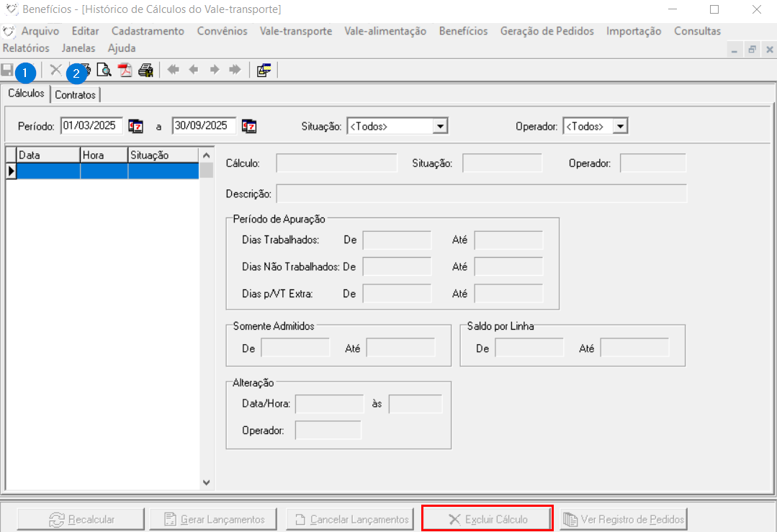Viewport: 777px width, 532px height.
Task: Switch to the Contratos tab
Action: (x=75, y=95)
